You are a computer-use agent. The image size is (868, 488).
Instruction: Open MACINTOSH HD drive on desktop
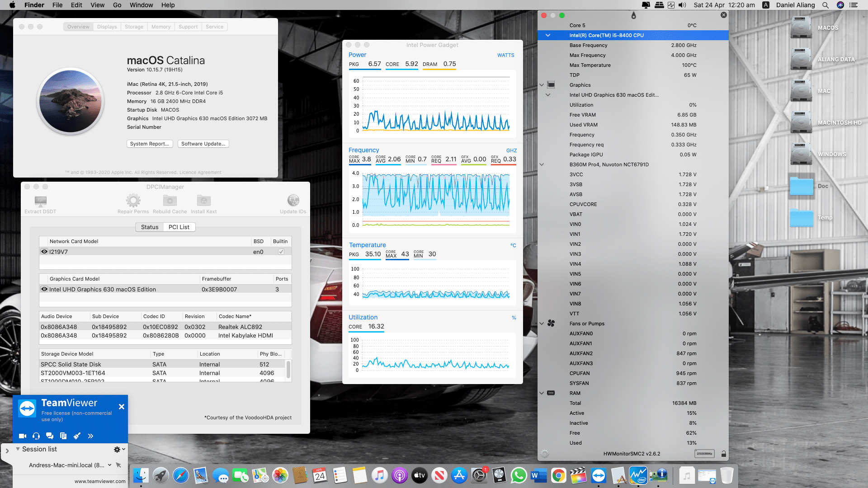pos(801,122)
